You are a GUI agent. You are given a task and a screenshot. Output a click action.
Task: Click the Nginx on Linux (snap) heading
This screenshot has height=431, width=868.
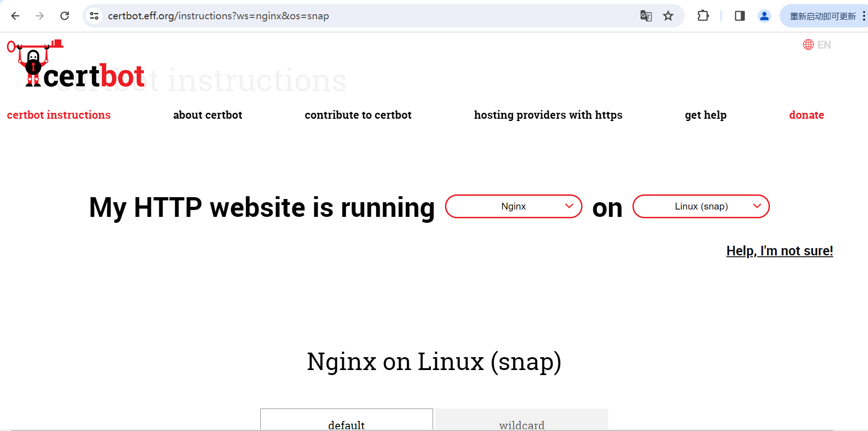click(x=434, y=361)
